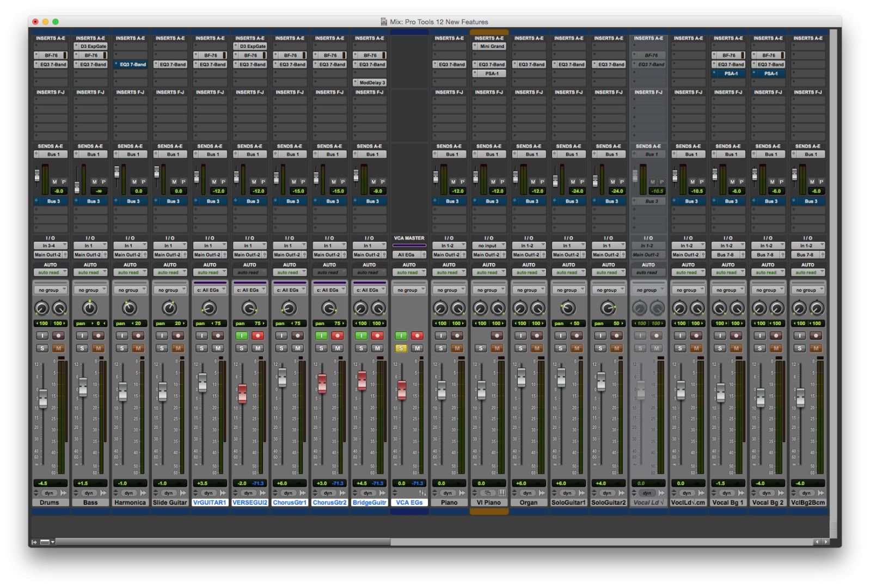Click the Drums Bus 1 send level fader
870x588 pixels.
coord(37,175)
